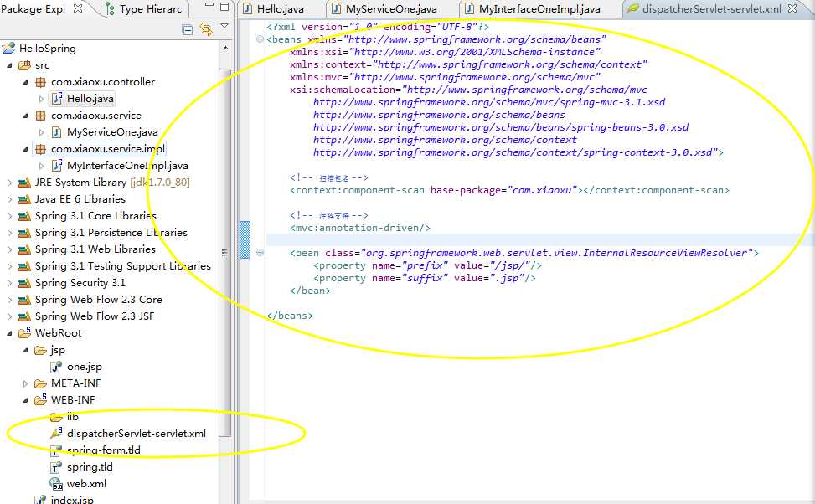Screen dimensions: 815x504
Task: Click the META-INF folder icon
Action: pyautogui.click(x=40, y=383)
